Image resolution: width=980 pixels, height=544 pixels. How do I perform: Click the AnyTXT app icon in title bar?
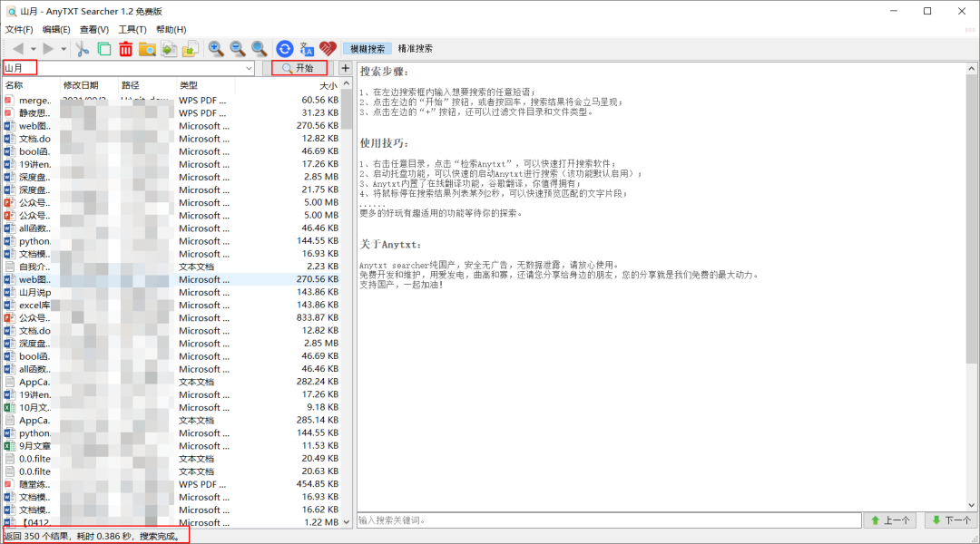(11, 11)
